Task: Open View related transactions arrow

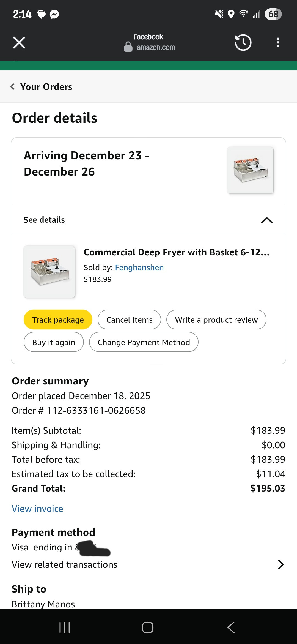Action: point(280,564)
